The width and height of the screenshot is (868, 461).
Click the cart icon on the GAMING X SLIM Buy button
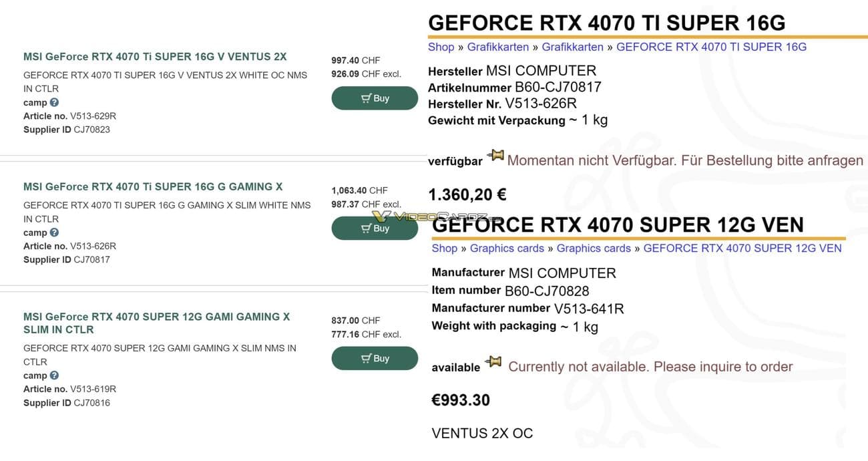[x=365, y=358]
